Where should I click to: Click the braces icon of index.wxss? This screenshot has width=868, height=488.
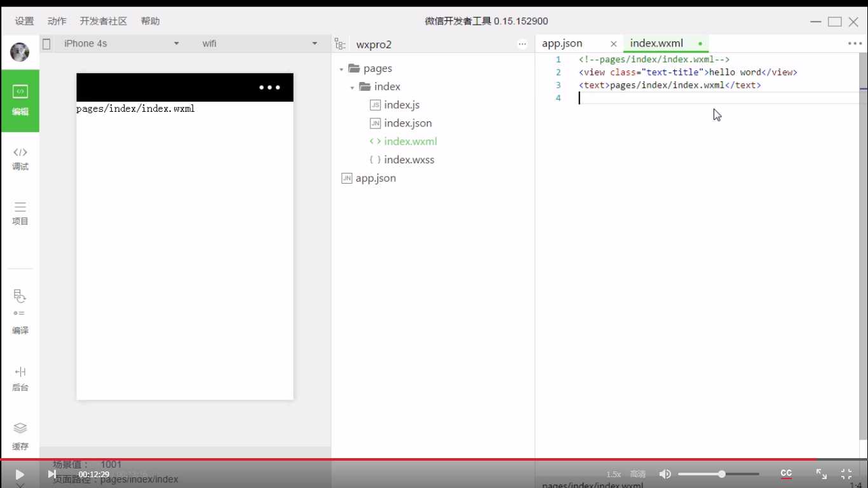tap(376, 160)
